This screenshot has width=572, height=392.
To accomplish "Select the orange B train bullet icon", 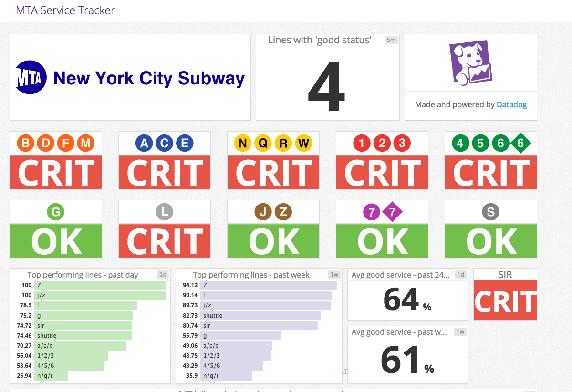I will (24, 143).
